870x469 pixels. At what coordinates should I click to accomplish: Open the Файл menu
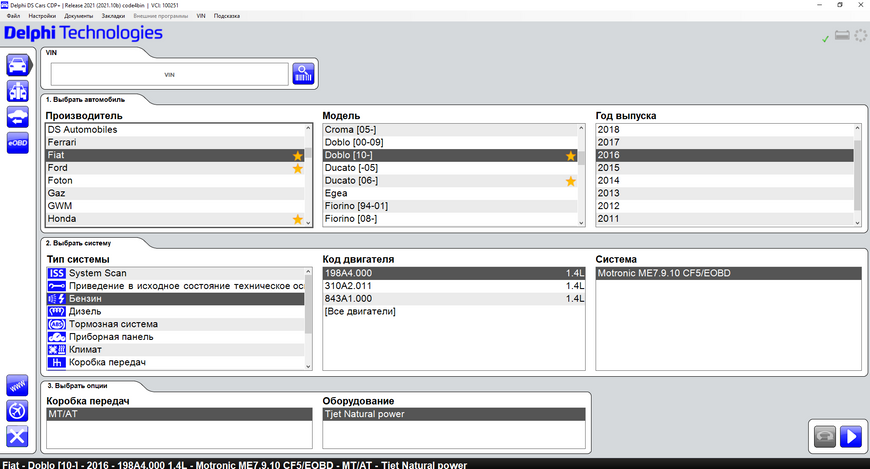(x=13, y=16)
